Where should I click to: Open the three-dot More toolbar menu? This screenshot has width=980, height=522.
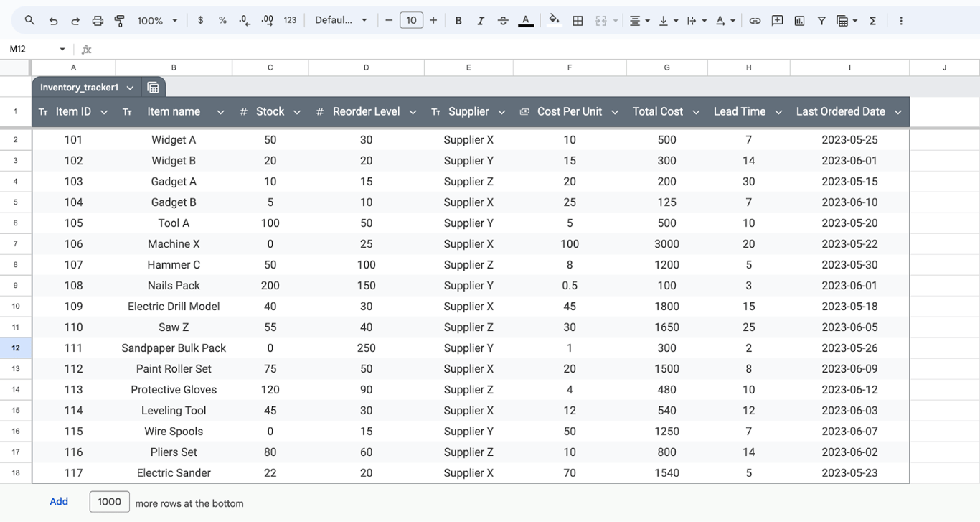coord(901,21)
